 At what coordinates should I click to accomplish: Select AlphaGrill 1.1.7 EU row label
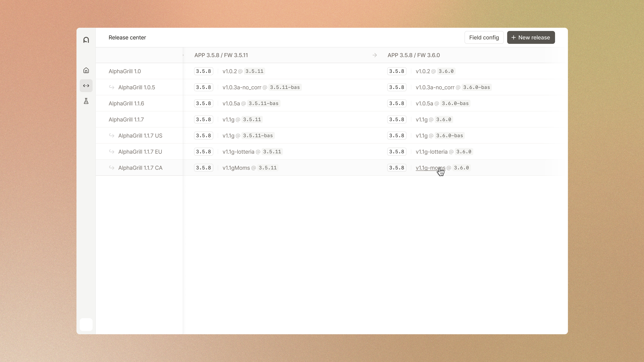(140, 152)
